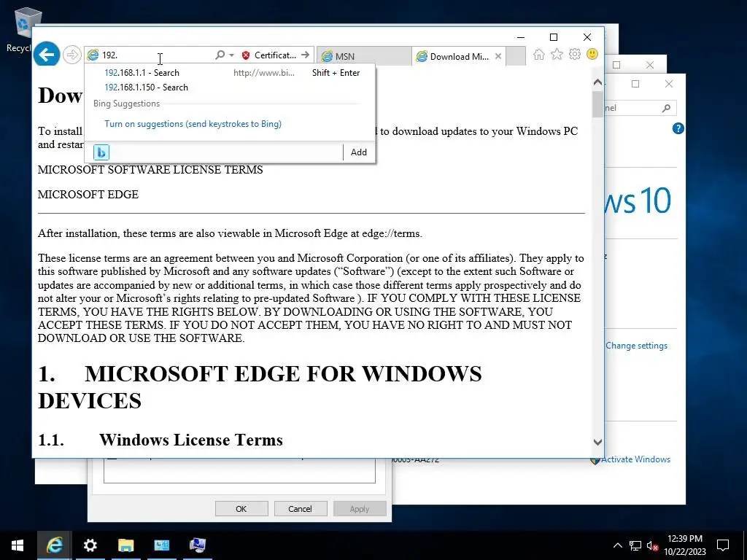Click the page scrollbar down arrow
This screenshot has width=747, height=560.
pos(598,442)
